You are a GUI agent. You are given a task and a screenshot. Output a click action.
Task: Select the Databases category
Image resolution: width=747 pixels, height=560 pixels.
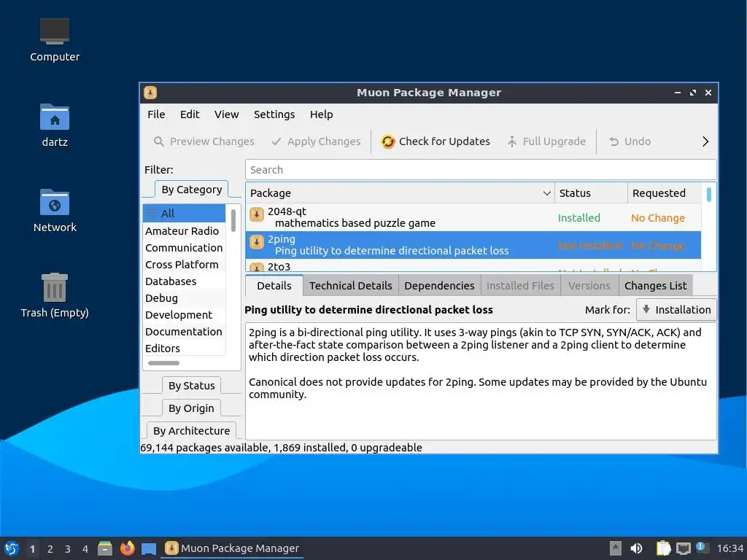pyautogui.click(x=184, y=281)
